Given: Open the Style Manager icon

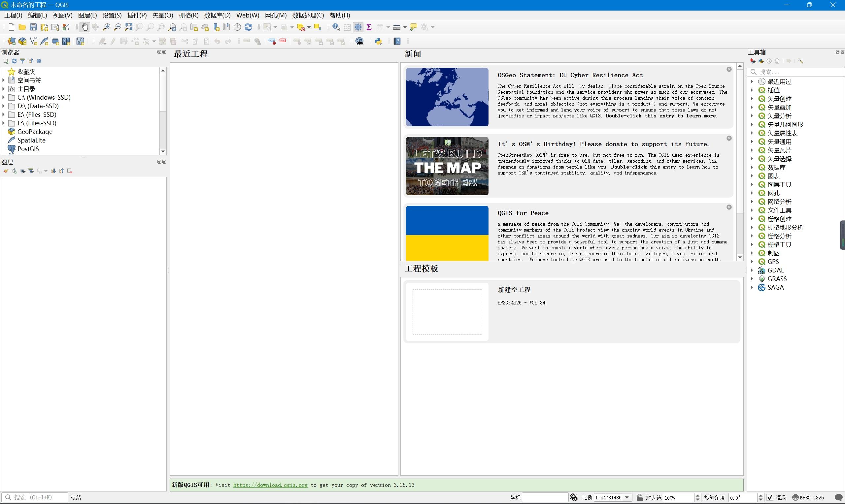Looking at the screenshot, I should pos(66,27).
